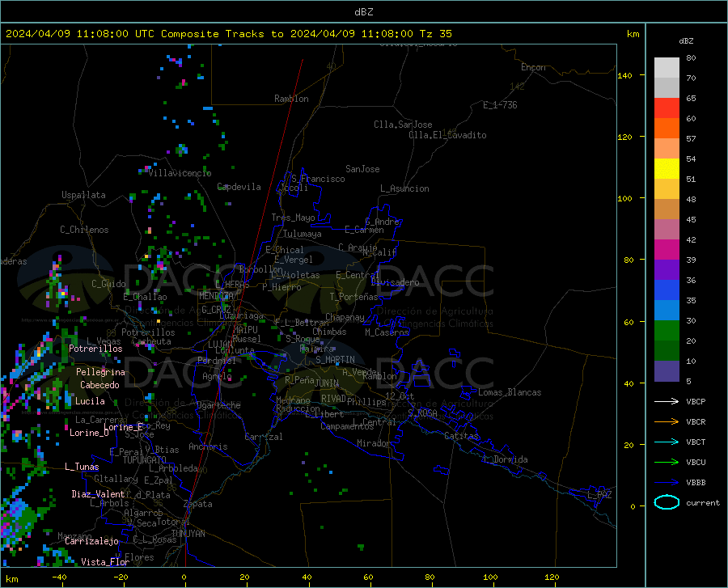The height and width of the screenshot is (588, 728).
Task: Click the 'Encon' map label
Action: [x=533, y=67]
